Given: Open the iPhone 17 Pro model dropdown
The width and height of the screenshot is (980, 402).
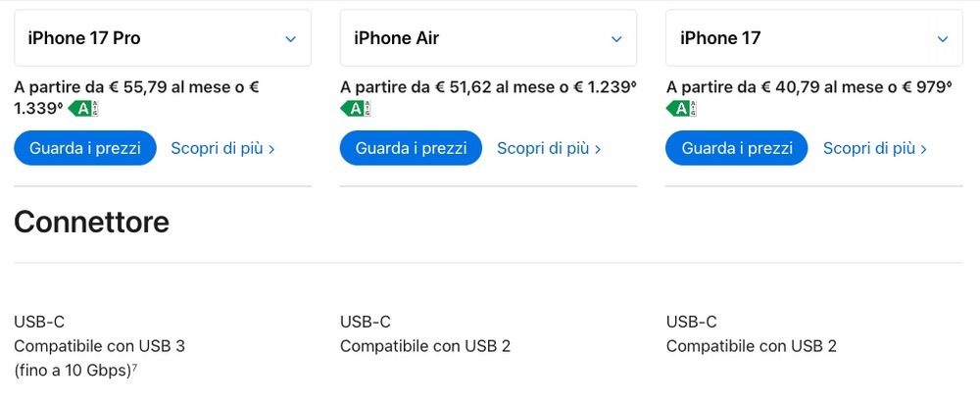Looking at the screenshot, I should coord(163,38).
